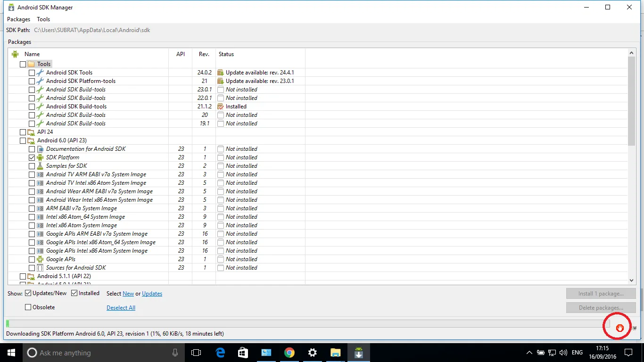Screen dimensions: 644x362
Task: Open the Windows Store from the taskbar
Action: pyautogui.click(x=243, y=353)
